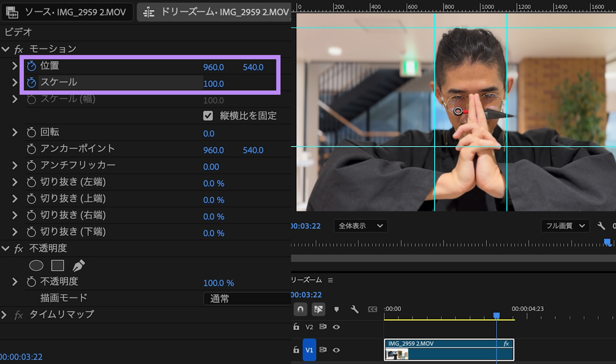Hide track V2 output with eye icon
The height and width of the screenshot is (364, 616).
pyautogui.click(x=336, y=327)
